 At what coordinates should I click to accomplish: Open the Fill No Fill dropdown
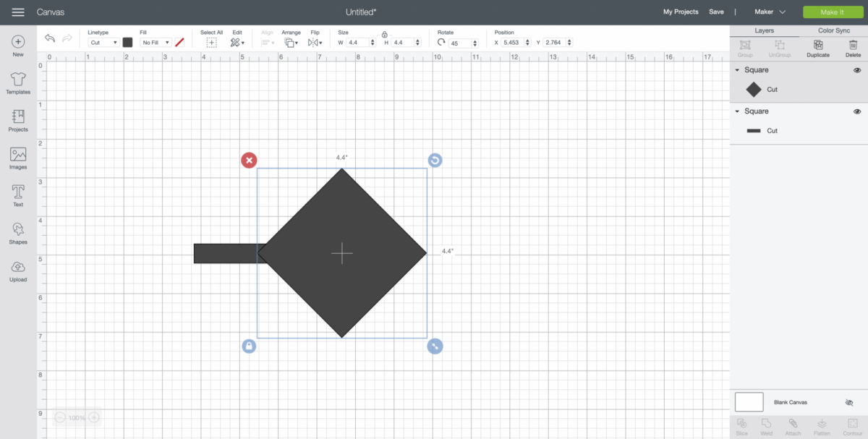pos(156,43)
